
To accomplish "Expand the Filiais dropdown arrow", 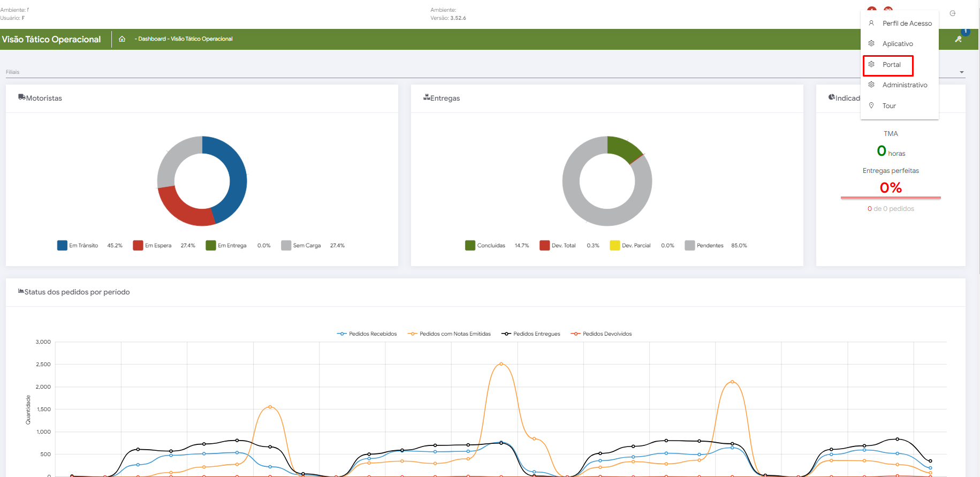I will pyautogui.click(x=961, y=72).
